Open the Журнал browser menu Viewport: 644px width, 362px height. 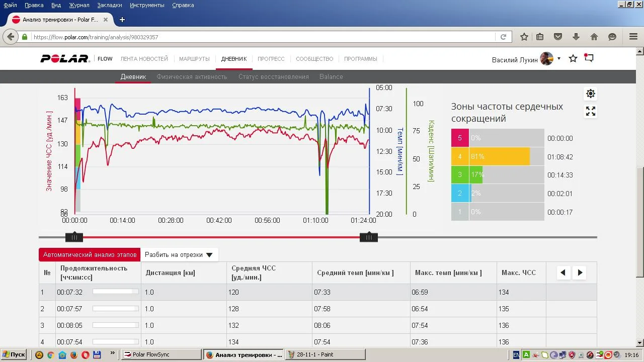click(x=79, y=5)
